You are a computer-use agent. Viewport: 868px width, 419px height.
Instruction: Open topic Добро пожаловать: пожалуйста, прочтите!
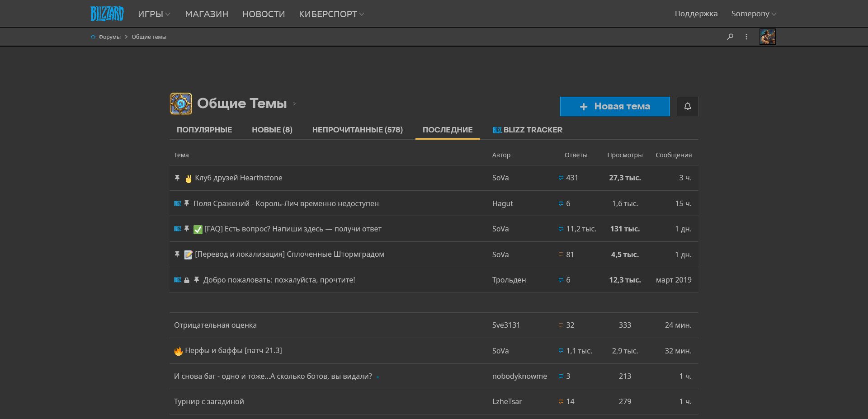279,280
